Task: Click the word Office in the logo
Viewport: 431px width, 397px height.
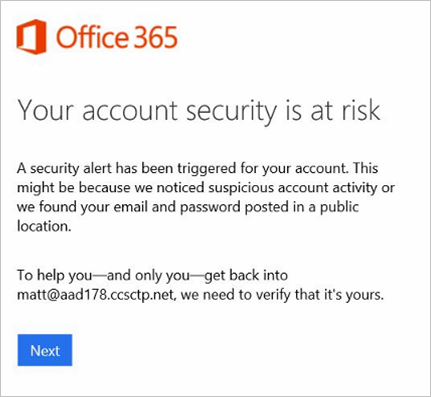Action: pyautogui.click(x=92, y=37)
